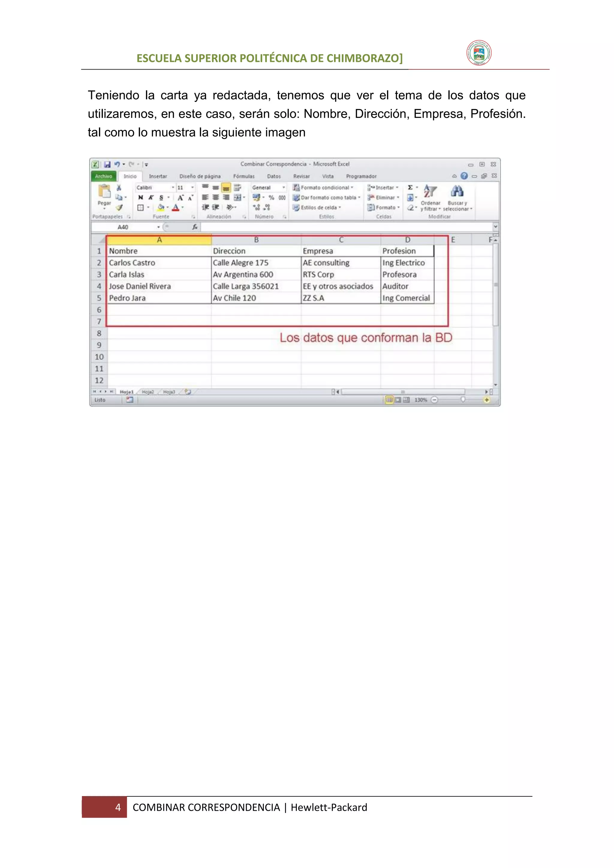The image size is (614, 868).
Task: Click the Pegar (paste) clipboard icon
Action: (104, 191)
